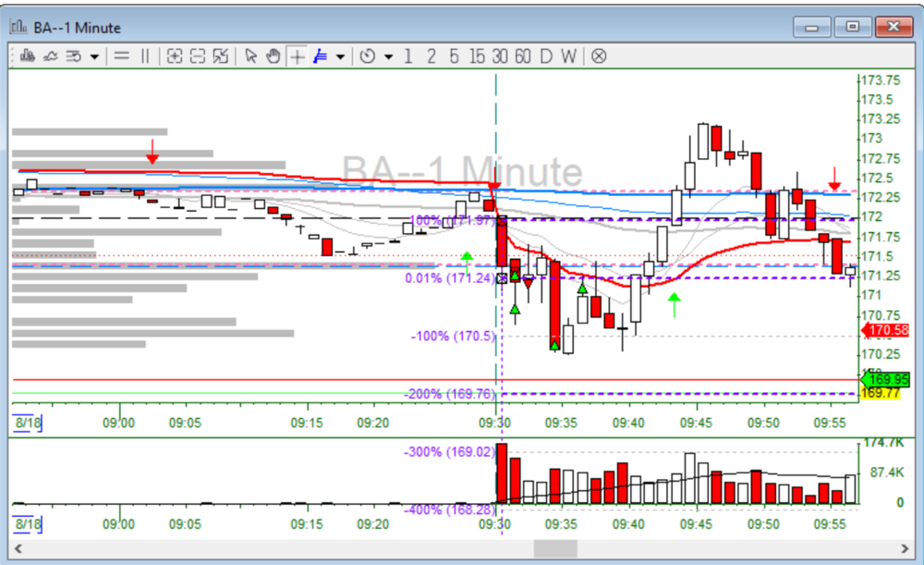Click the vertical lines icon
This screenshot has height=565, width=924.
tap(144, 56)
